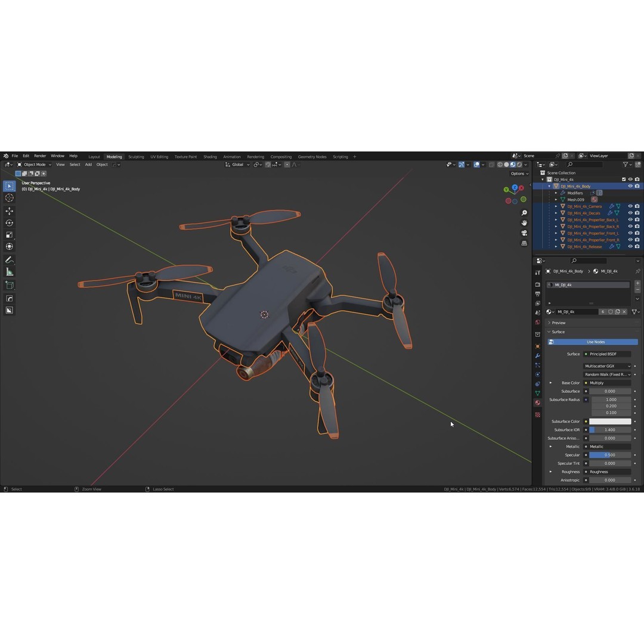
Task: Open the viewport Options popover
Action: (519, 174)
